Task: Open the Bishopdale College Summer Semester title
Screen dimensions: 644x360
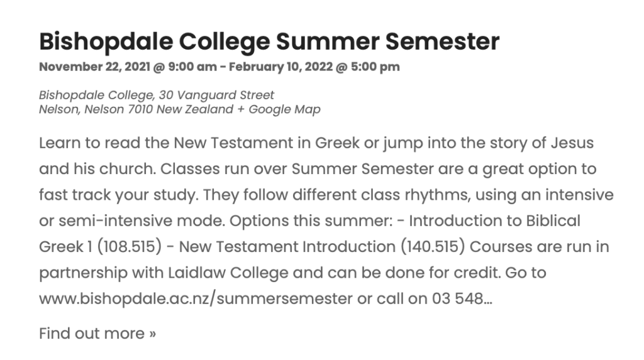Action: [x=269, y=42]
